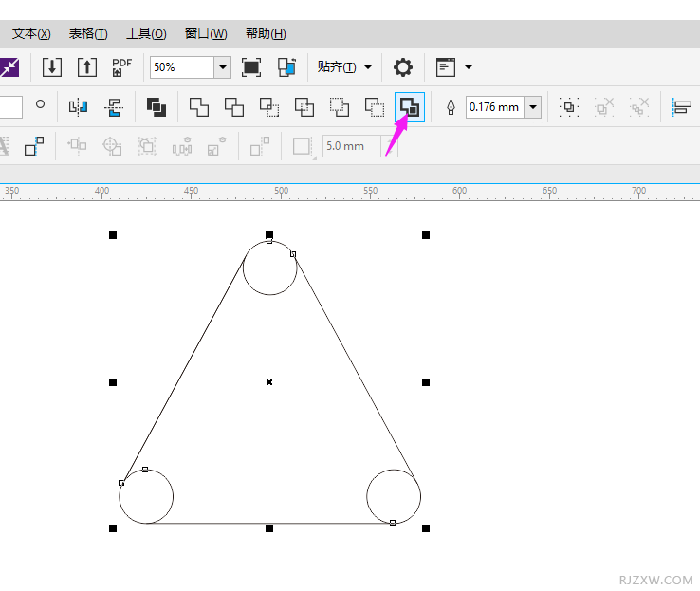Open the 窗口(W) menu
This screenshot has height=591, width=700.
(x=206, y=34)
